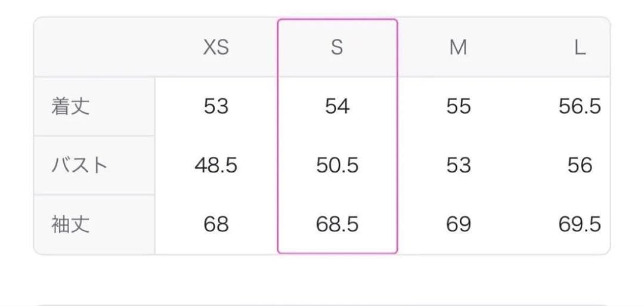Screen dimensions: 644x306
Task: Select the XS size column header
Action: point(216,47)
